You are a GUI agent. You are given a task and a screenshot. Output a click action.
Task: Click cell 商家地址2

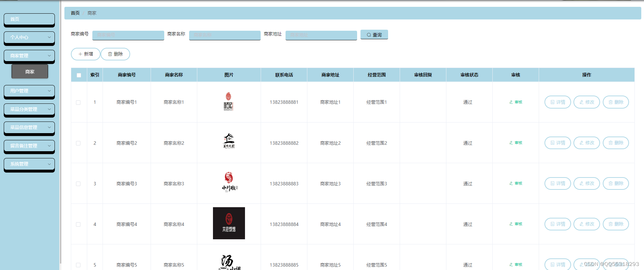click(x=331, y=143)
